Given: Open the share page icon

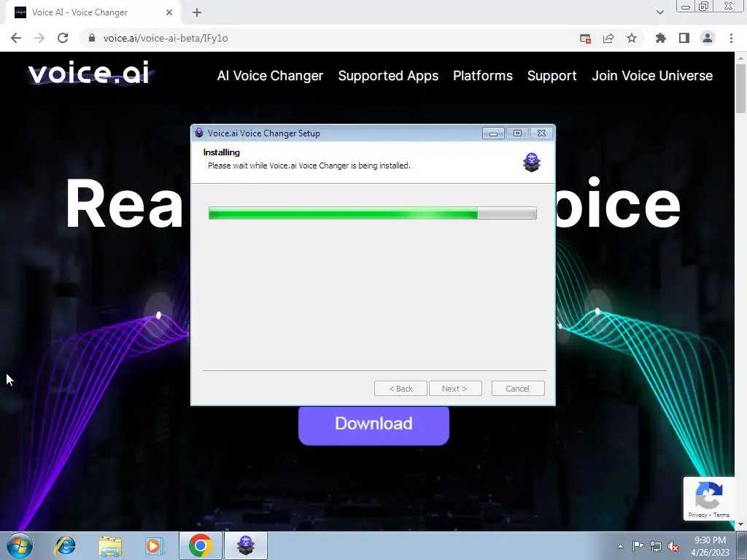Looking at the screenshot, I should click(608, 38).
